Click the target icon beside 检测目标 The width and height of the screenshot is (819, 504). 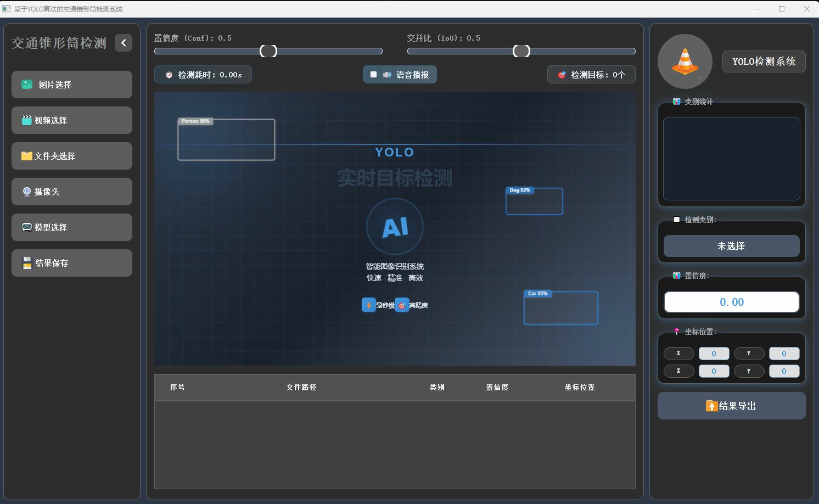tap(562, 75)
